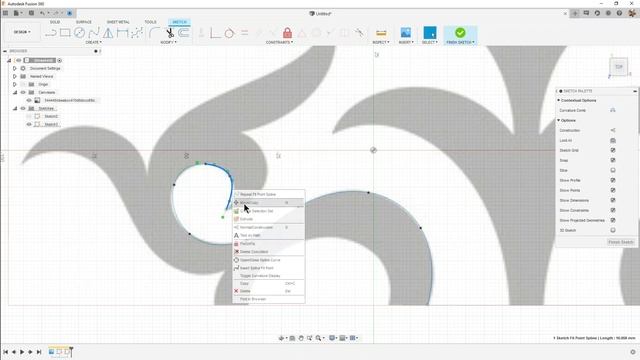Toggle the Show Constraints checkbox
Image resolution: width=640 pixels, height=360 pixels.
613,210
